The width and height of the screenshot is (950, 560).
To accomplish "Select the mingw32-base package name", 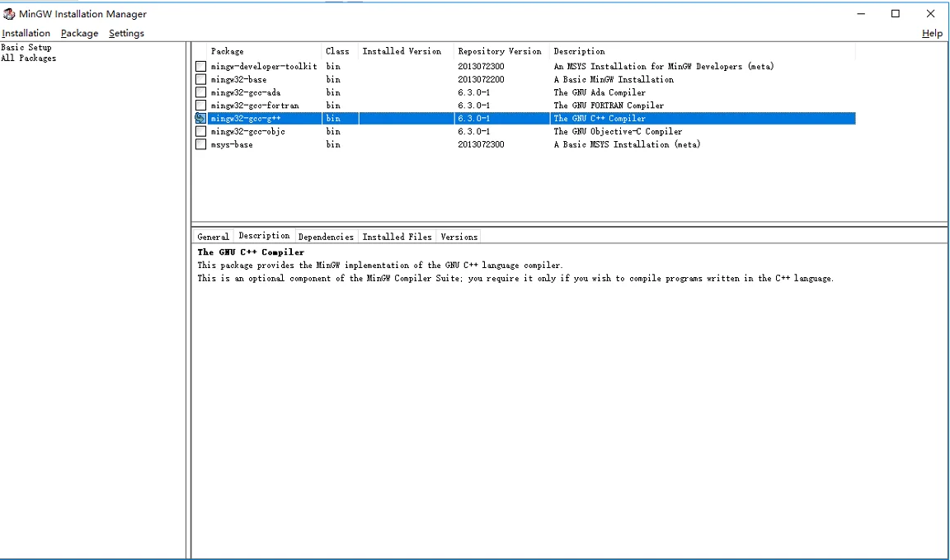I will (x=238, y=79).
